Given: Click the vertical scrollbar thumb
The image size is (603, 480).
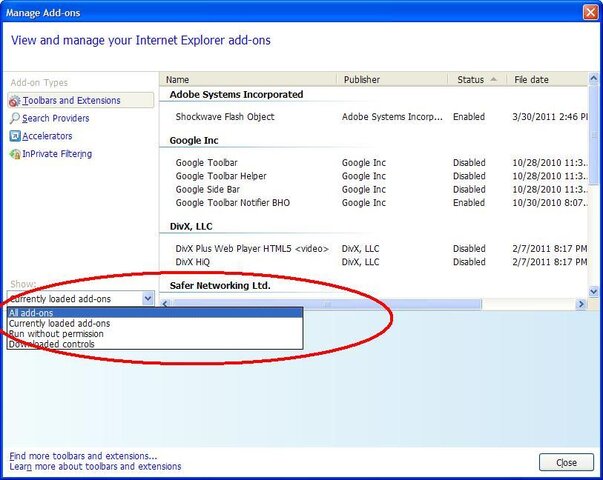Looking at the screenshot, I should [593, 136].
